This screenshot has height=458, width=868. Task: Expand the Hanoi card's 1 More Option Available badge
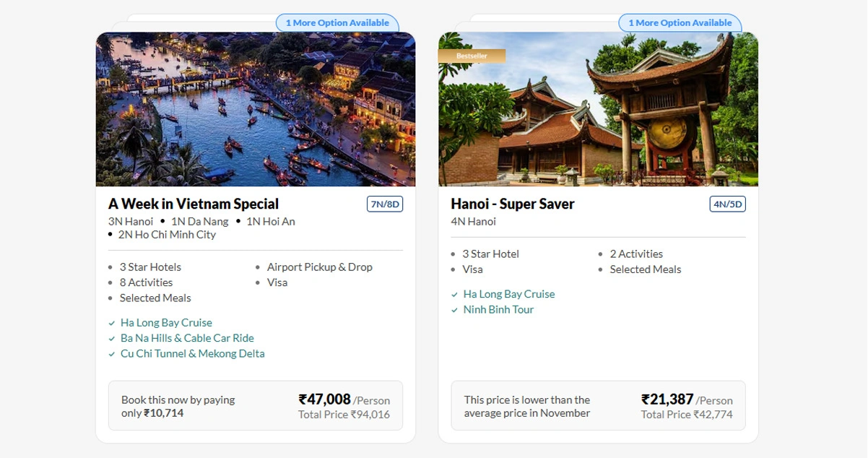680,23
